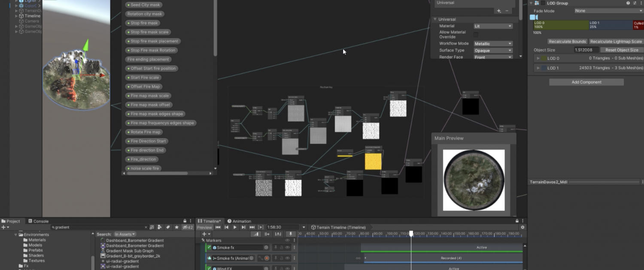Click the record button on Smoke fx animation track
644x270 pixels.
click(267, 258)
